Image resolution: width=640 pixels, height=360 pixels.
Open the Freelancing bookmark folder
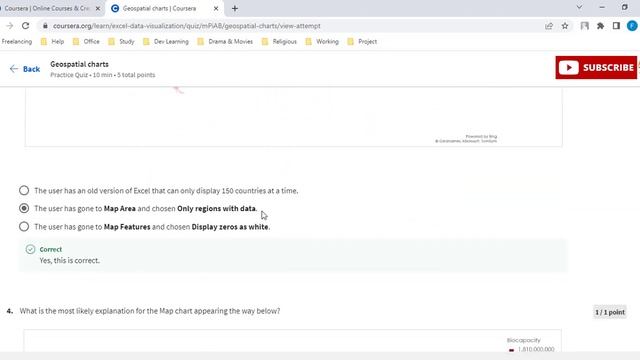coord(17,42)
